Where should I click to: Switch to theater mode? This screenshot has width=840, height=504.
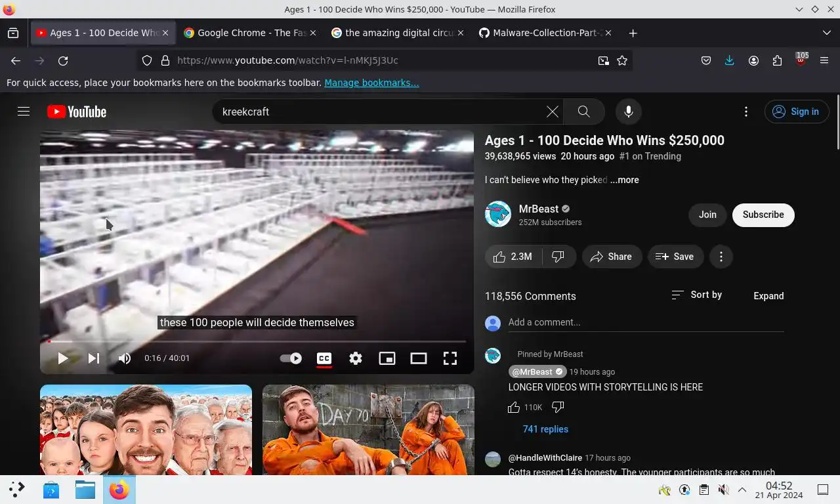tap(419, 358)
